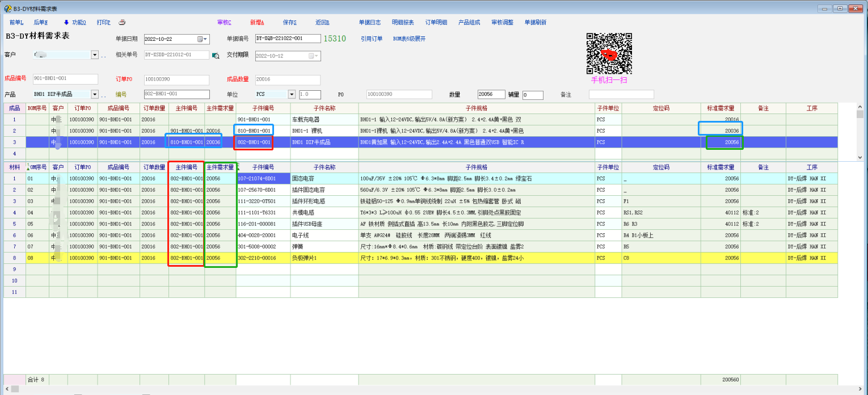Open calendar picker for 单据日期

coord(203,39)
